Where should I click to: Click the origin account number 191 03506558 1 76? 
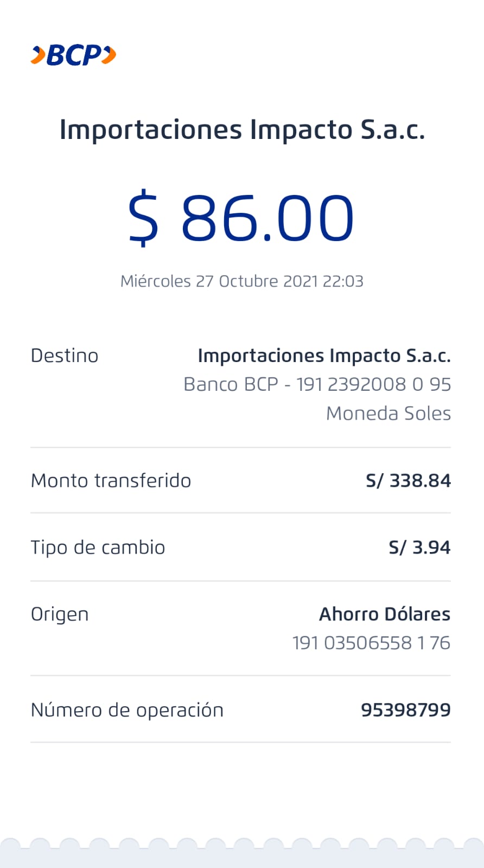point(371,643)
